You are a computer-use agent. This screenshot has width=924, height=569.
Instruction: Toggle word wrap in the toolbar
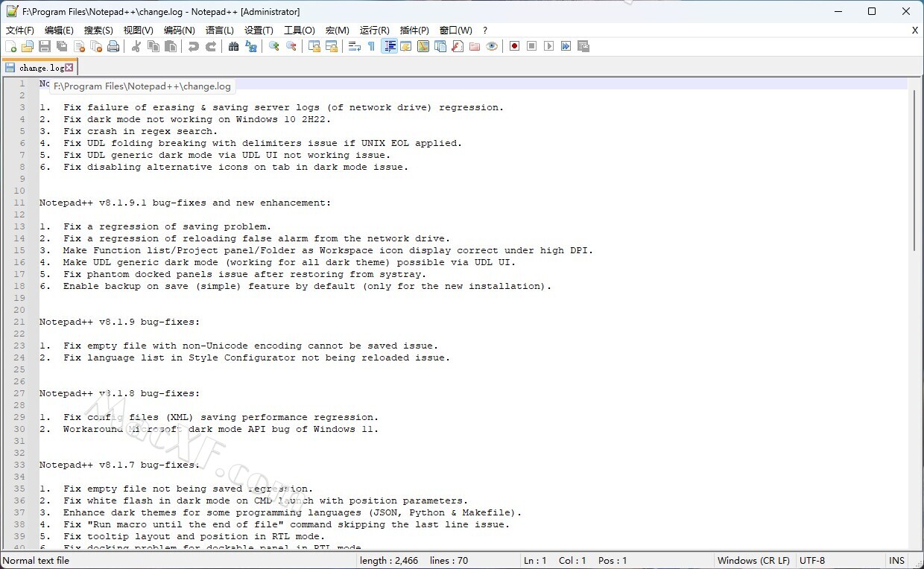tap(355, 46)
